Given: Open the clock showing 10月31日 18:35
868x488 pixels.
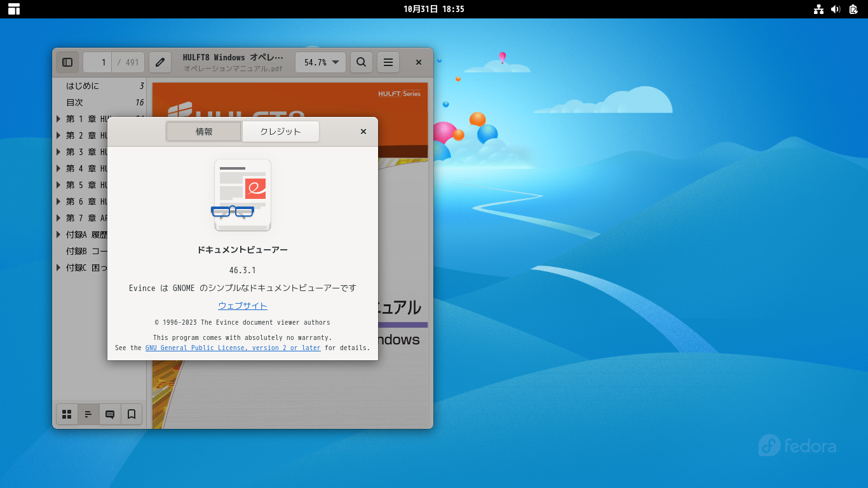Looking at the screenshot, I should pos(434,9).
